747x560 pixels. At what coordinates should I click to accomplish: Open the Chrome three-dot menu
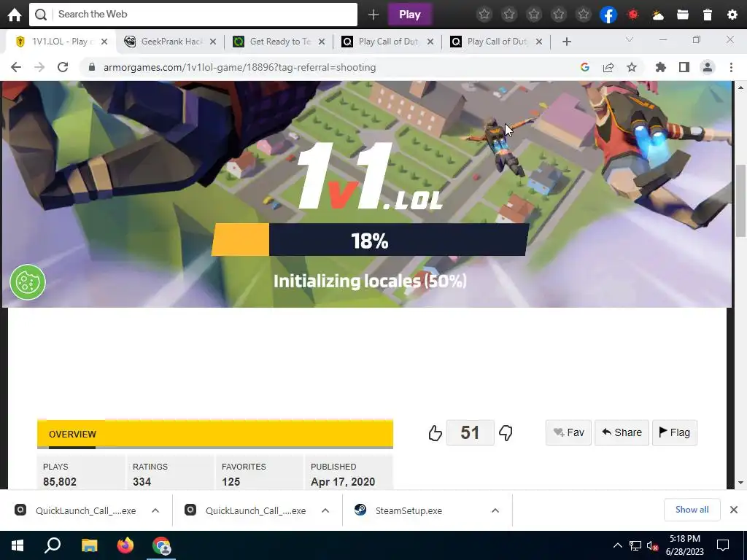coord(731,67)
